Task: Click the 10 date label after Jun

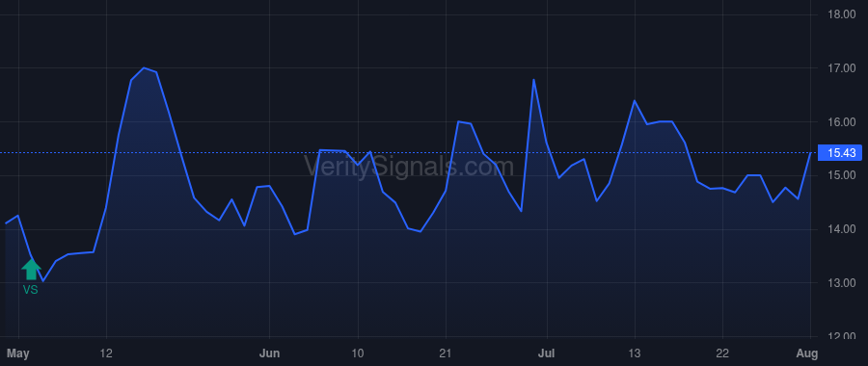Action: pyautogui.click(x=358, y=353)
